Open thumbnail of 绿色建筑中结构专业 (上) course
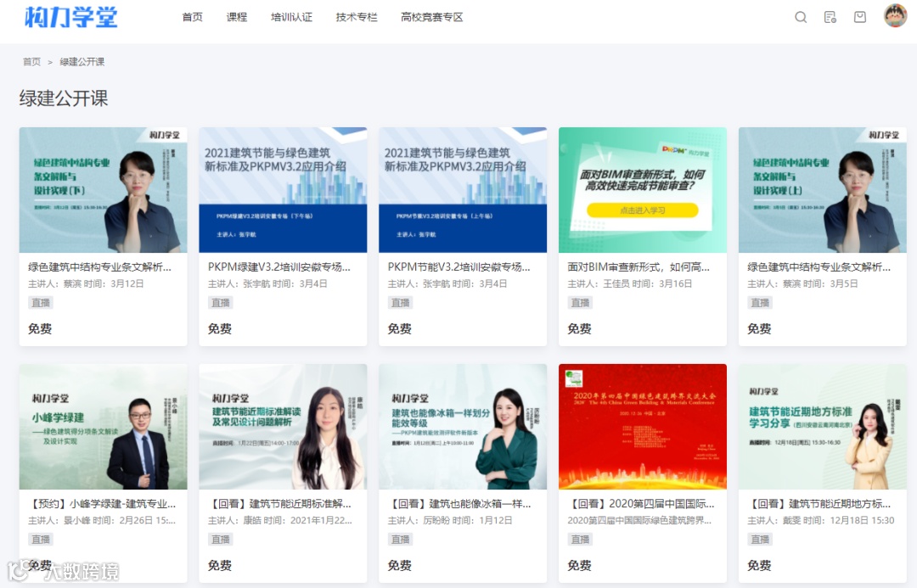The height and width of the screenshot is (588, 917). (x=822, y=190)
